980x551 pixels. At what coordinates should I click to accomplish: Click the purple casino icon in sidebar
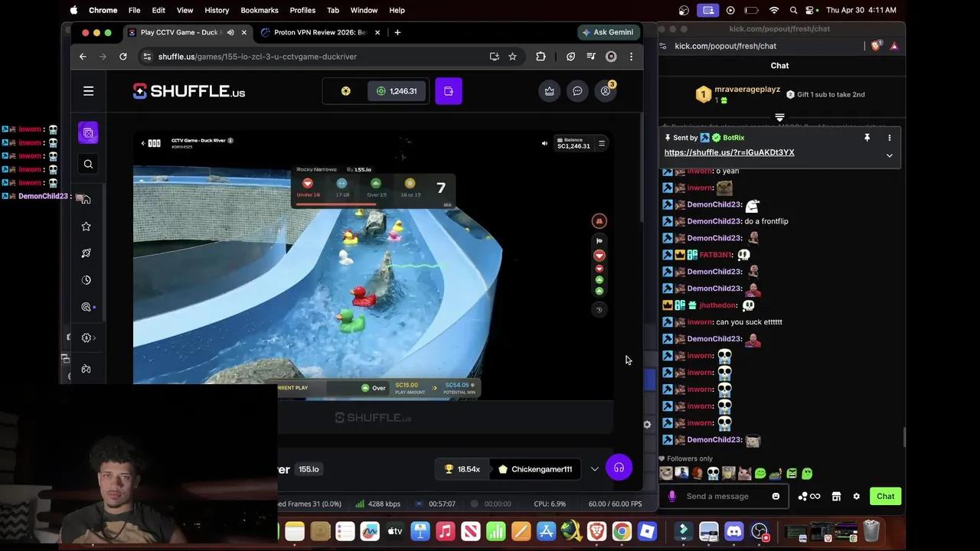pyautogui.click(x=88, y=133)
